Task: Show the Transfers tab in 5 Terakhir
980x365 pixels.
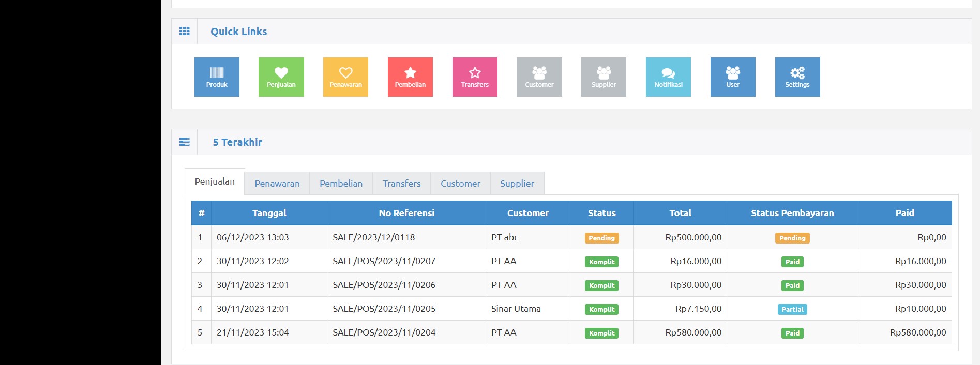Action: (x=401, y=184)
